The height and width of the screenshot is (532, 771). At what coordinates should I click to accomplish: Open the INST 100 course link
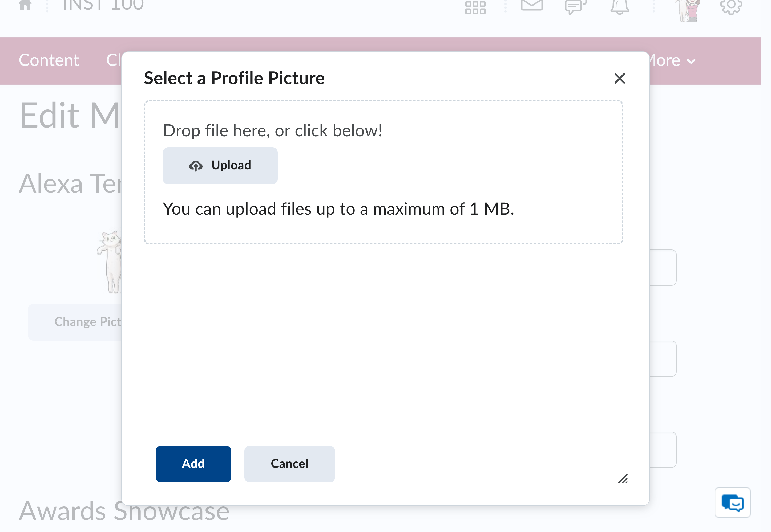[x=103, y=5]
